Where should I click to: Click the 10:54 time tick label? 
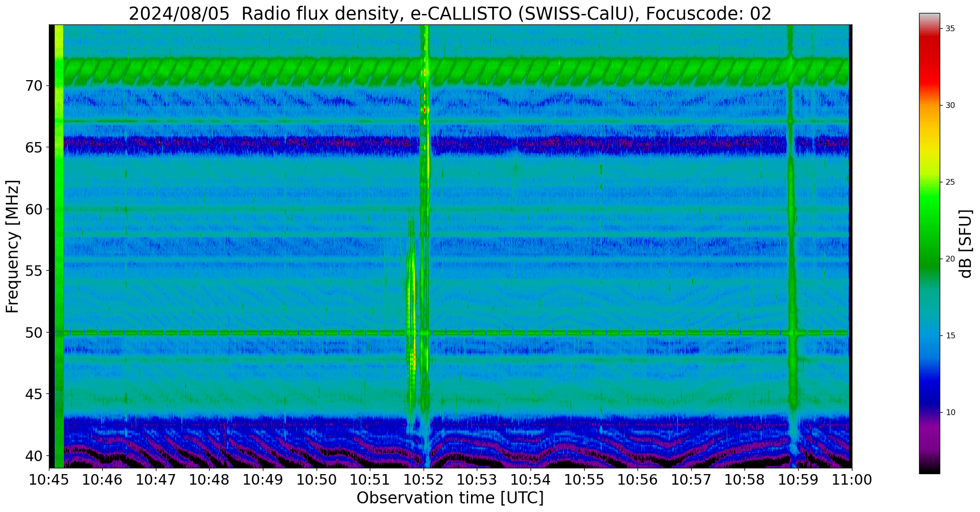pyautogui.click(x=531, y=479)
